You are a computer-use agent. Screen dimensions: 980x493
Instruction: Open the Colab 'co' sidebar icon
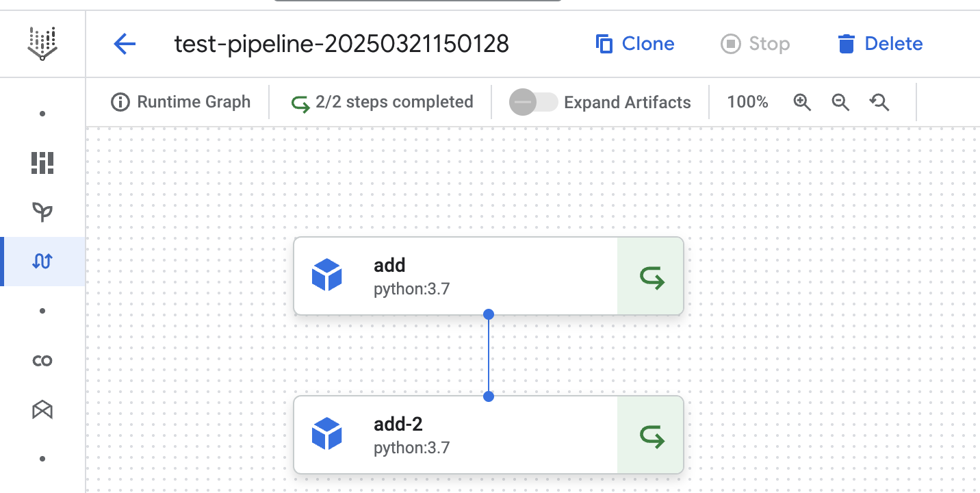(x=42, y=360)
